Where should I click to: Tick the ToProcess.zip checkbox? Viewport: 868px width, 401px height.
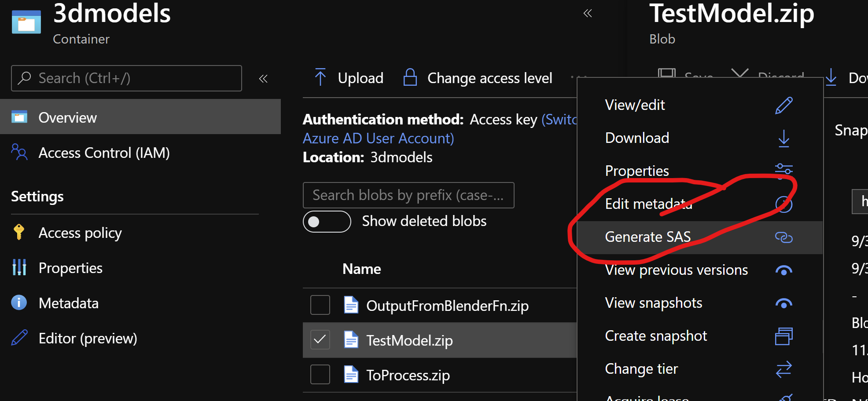pos(320,375)
